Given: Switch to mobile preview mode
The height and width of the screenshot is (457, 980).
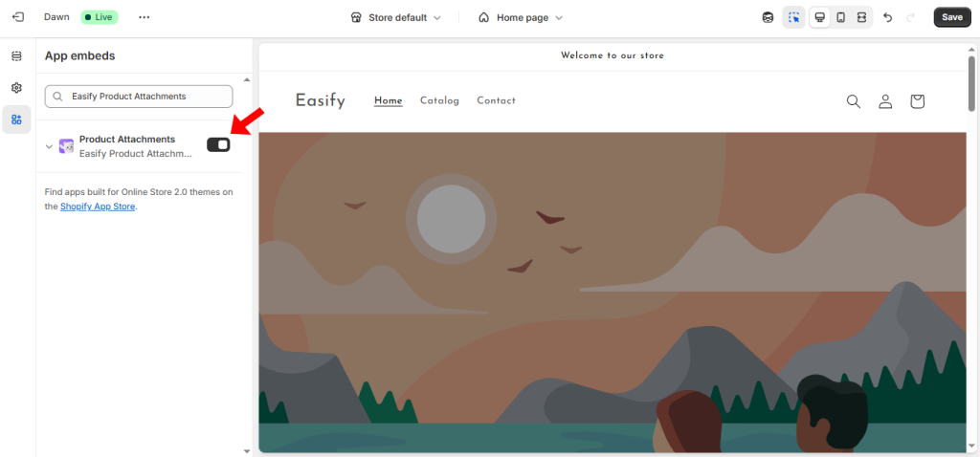Looking at the screenshot, I should coord(840,17).
